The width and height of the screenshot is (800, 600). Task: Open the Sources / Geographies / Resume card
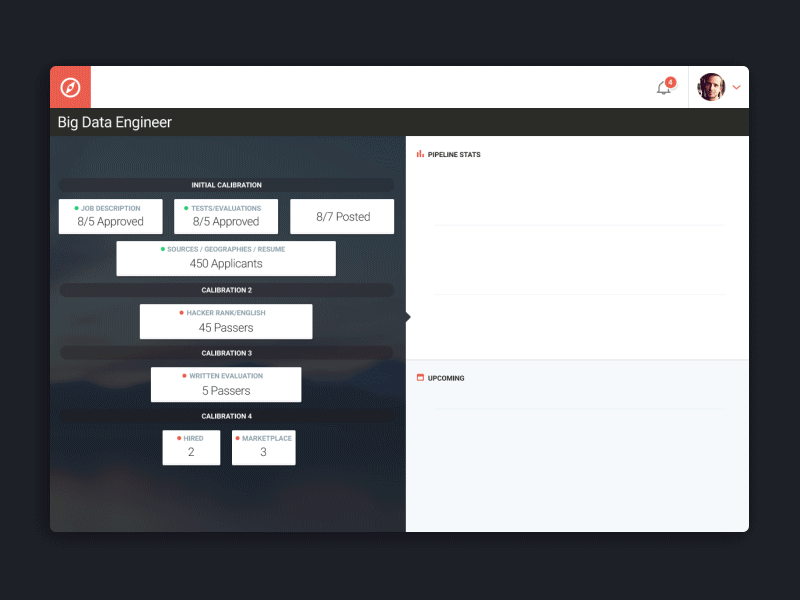(x=226, y=259)
